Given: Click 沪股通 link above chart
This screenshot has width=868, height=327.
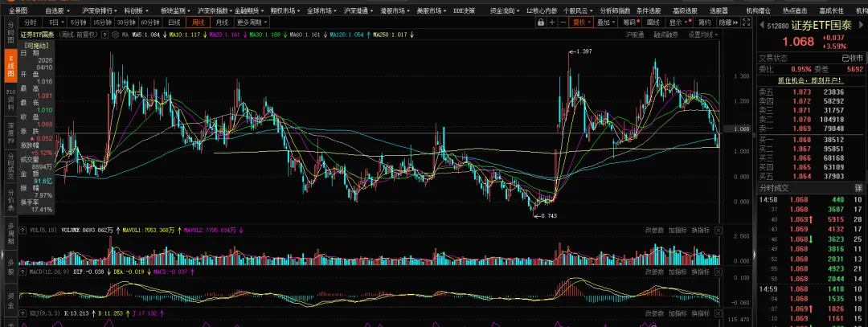Looking at the screenshot, I should tap(635, 35).
